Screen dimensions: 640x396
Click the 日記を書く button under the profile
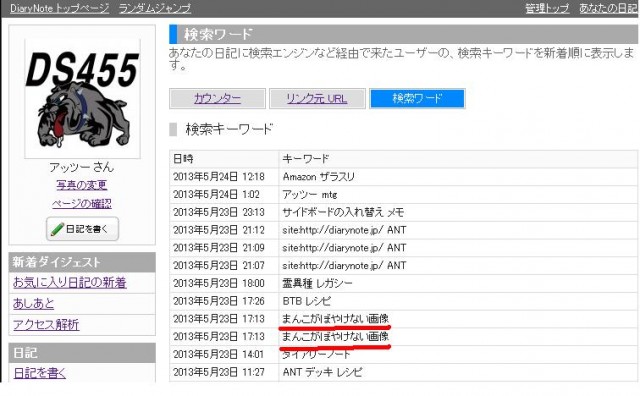point(82,229)
